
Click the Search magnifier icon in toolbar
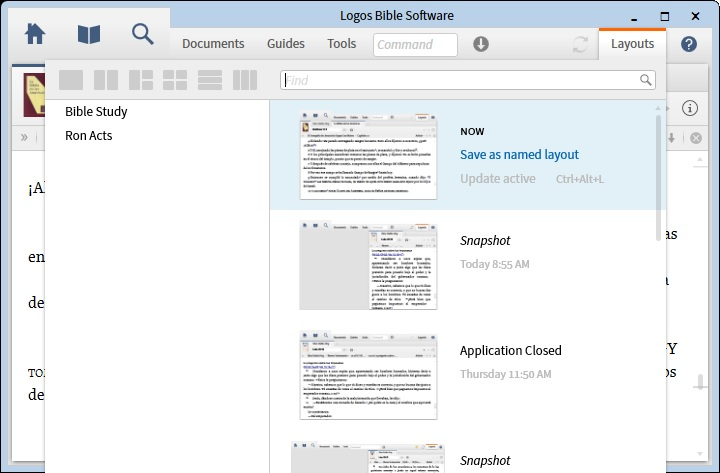pos(143,34)
